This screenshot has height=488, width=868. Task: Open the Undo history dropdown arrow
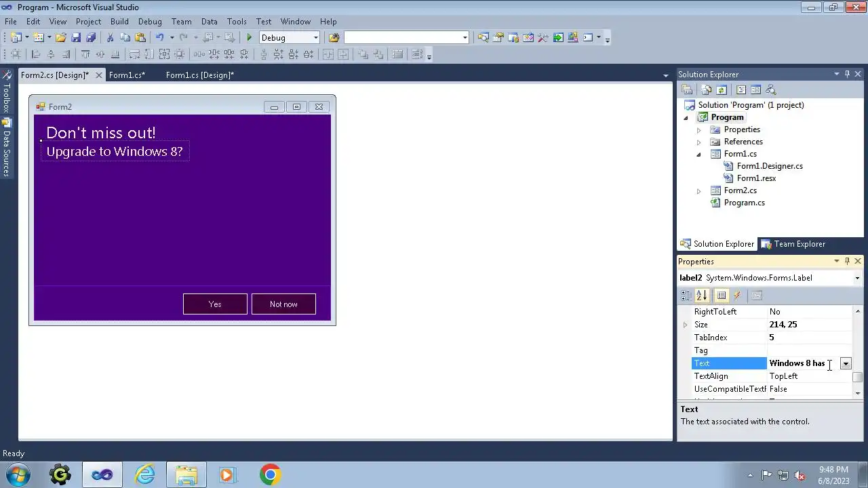click(x=172, y=38)
